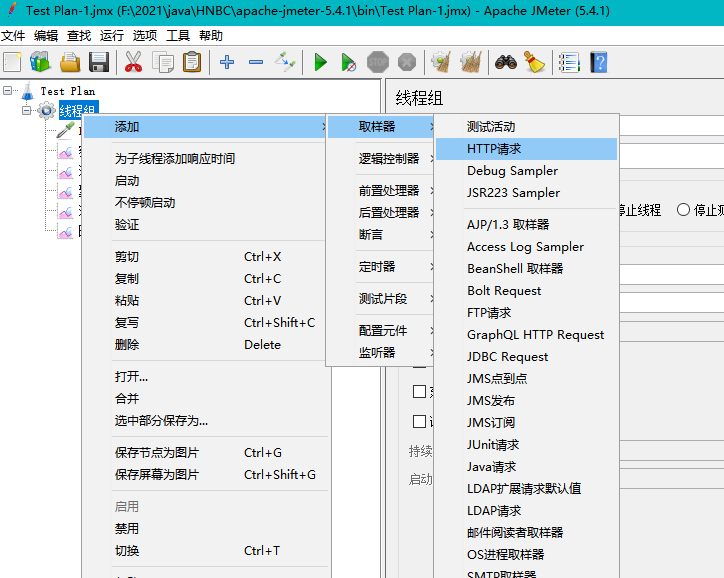This screenshot has height=578, width=724.
Task: Click 禁用 in context menu
Action: tap(205, 529)
